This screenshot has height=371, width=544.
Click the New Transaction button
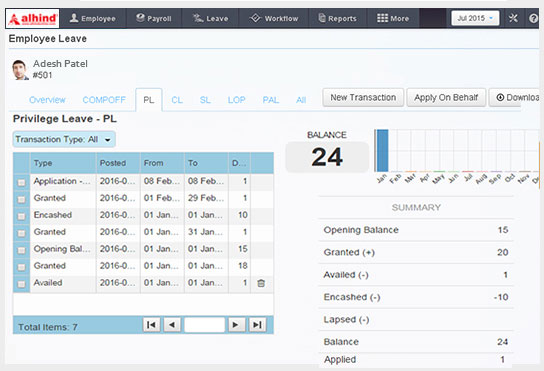(363, 98)
